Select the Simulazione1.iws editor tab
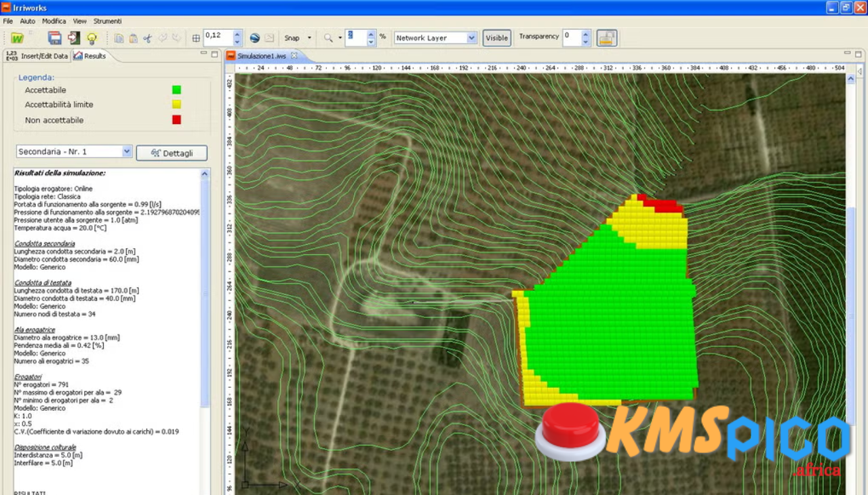The width and height of the screenshot is (868, 495). pyautogui.click(x=261, y=56)
